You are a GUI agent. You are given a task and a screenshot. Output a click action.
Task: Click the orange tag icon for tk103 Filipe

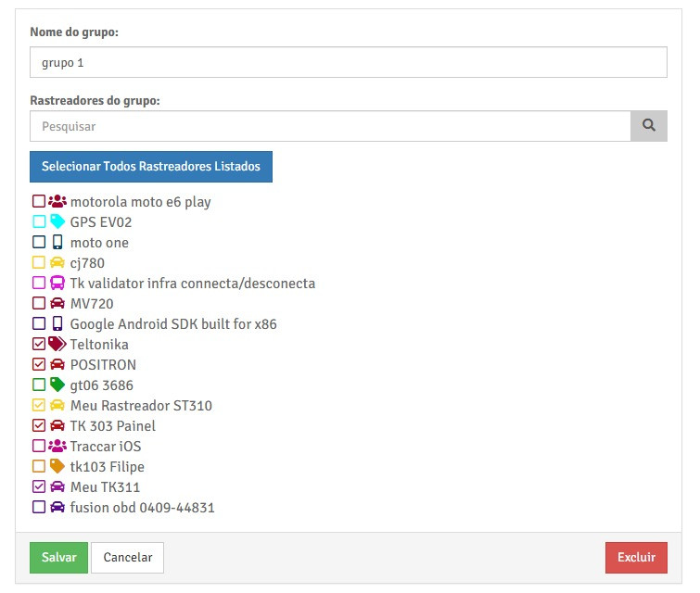click(x=57, y=466)
